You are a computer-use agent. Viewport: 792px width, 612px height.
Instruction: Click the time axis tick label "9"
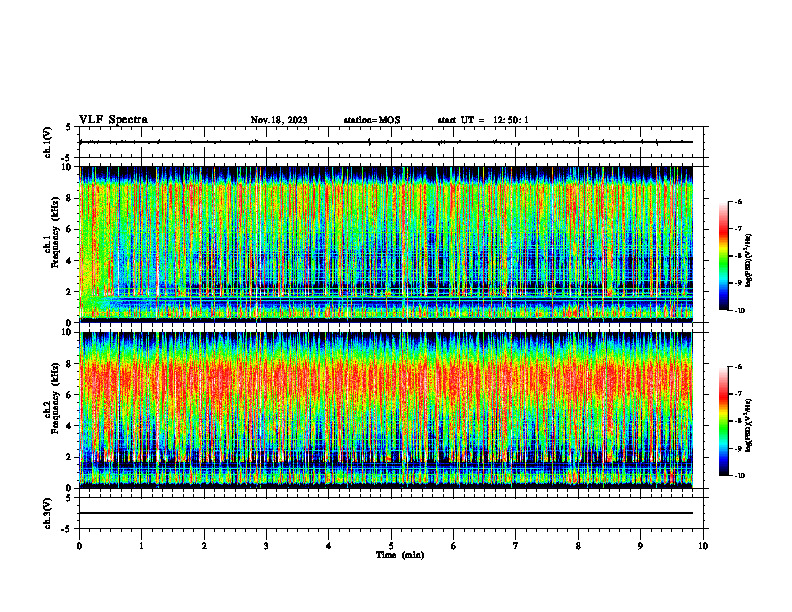pyautogui.click(x=640, y=546)
